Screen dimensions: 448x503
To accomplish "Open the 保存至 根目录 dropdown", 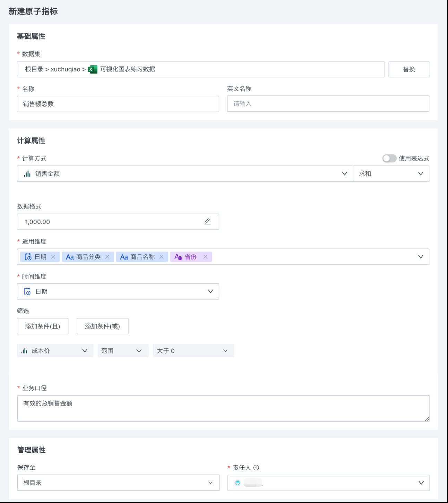I will [x=118, y=483].
